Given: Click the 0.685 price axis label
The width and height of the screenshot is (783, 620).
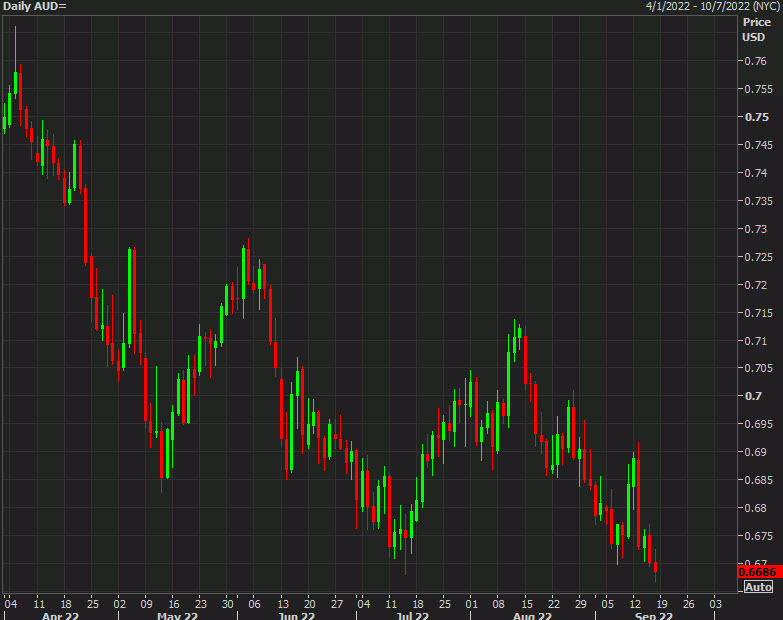Looking at the screenshot, I should tap(759, 480).
